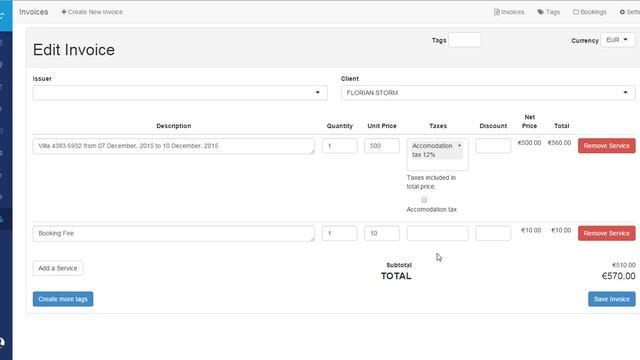Go to Invoices in the top-right navigation
Image resolution: width=640 pixels, height=360 pixels.
click(x=509, y=12)
